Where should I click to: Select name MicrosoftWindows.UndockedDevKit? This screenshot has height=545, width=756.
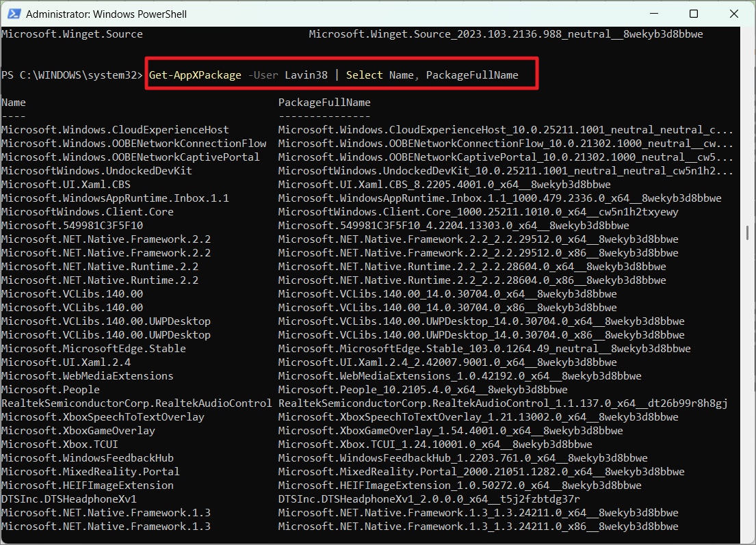[x=97, y=171]
